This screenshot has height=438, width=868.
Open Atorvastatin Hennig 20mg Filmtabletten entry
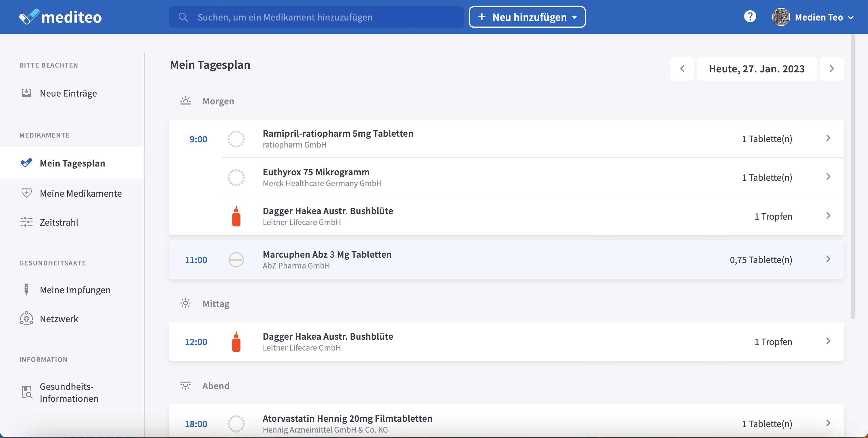tap(506, 421)
